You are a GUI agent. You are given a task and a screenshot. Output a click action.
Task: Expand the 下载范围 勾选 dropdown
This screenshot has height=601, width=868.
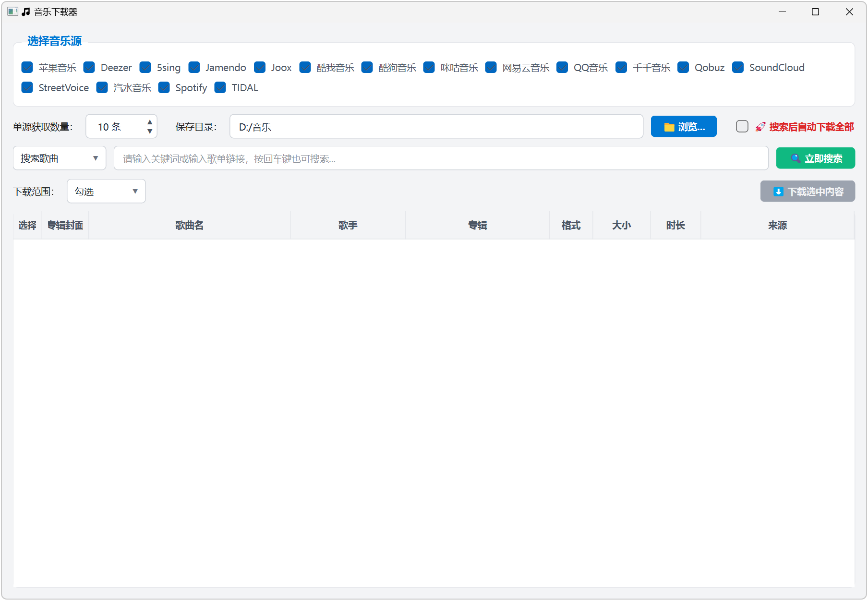[107, 192]
